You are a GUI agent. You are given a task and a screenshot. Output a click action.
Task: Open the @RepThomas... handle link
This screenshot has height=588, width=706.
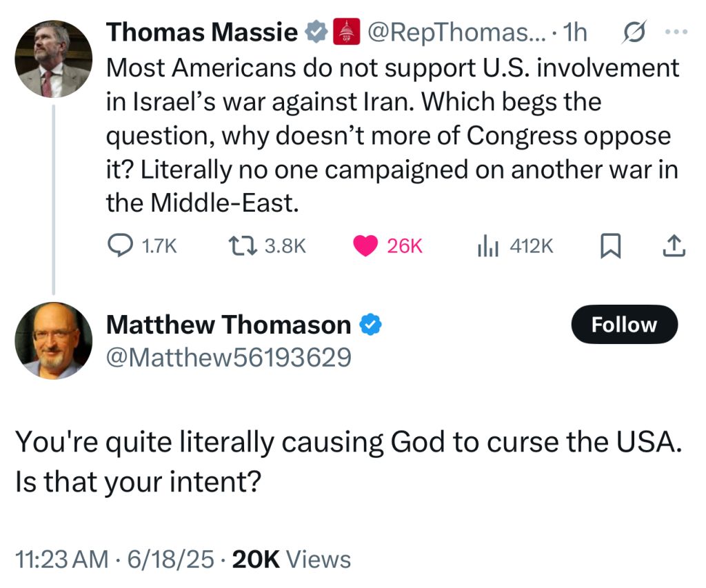point(456,32)
